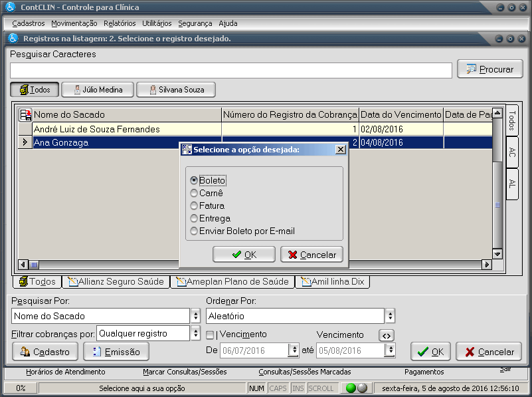This screenshot has width=532, height=397.
Task: Open the Pesquisar Por dropdown arrows
Action: (195, 316)
